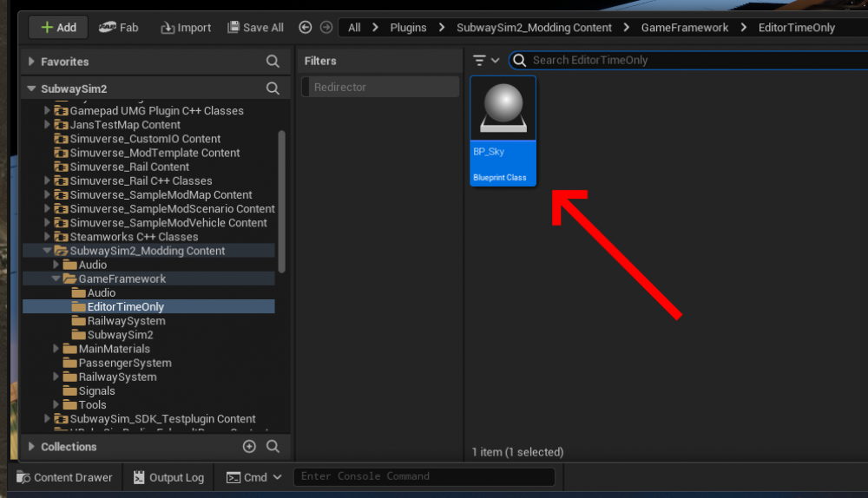Open the filter options dropdown
This screenshot has width=868, height=498.
[486, 60]
